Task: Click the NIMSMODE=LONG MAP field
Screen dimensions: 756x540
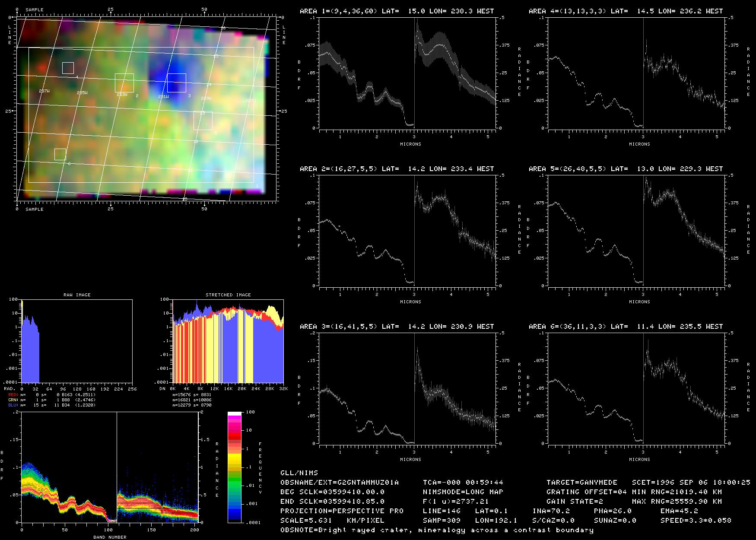Action: (x=463, y=492)
